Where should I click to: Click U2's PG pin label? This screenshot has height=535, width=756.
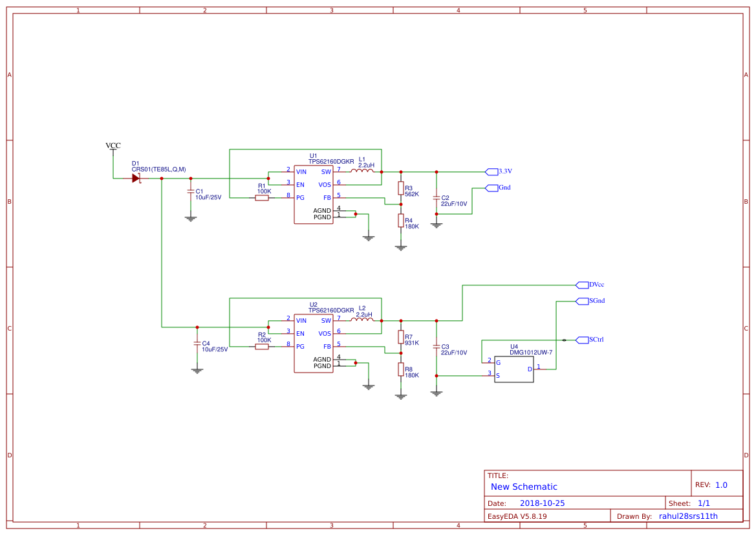(300, 347)
